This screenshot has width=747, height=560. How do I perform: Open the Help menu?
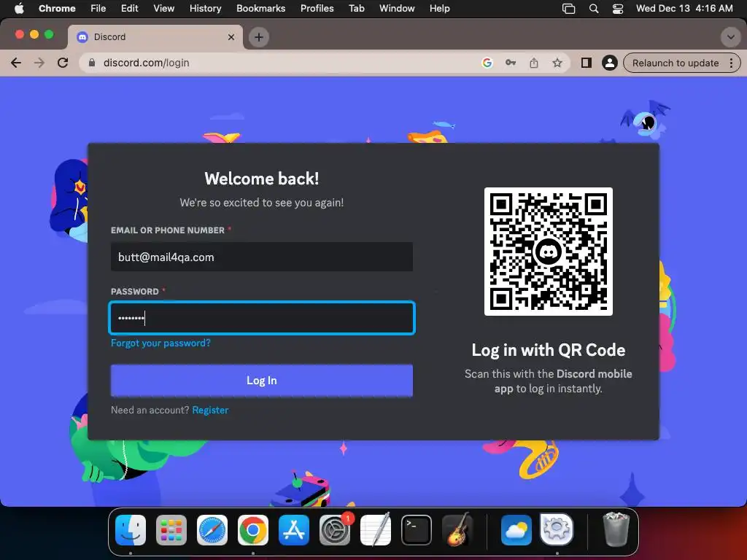(439, 9)
